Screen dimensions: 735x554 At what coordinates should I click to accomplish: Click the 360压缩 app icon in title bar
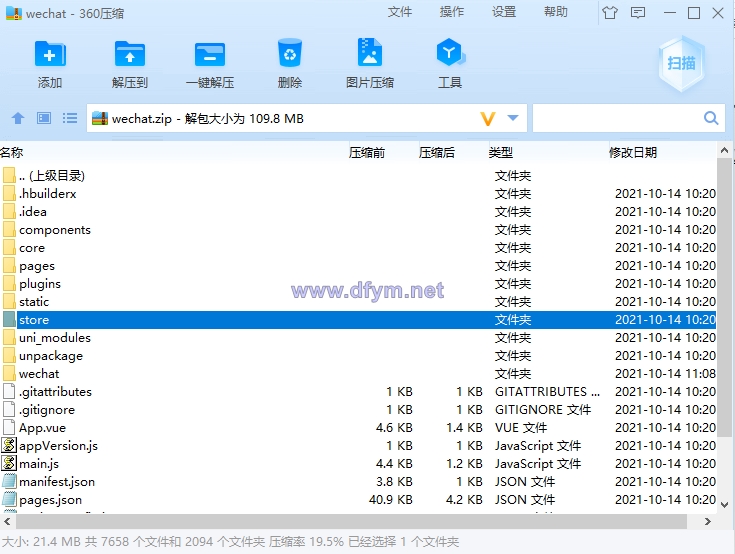tap(14, 13)
